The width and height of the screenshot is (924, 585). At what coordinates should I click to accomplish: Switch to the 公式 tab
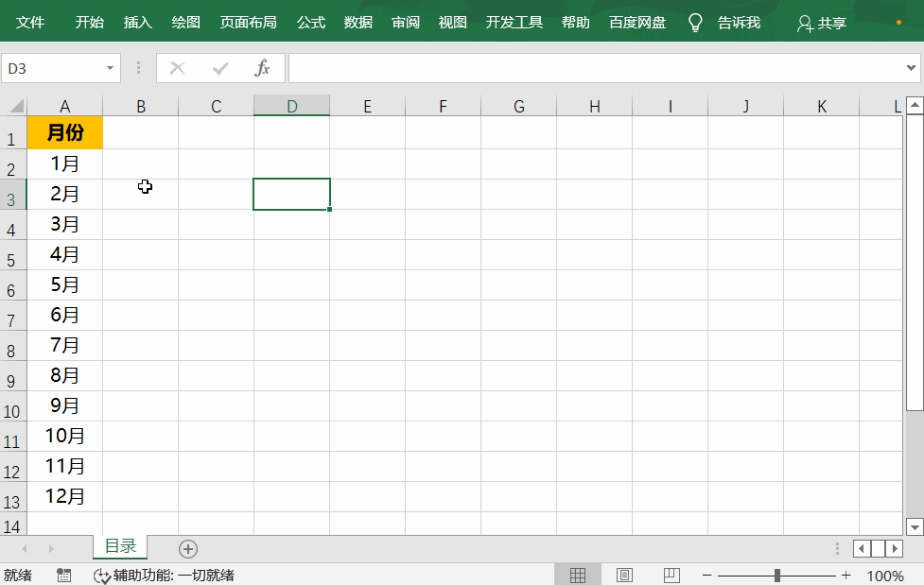point(311,23)
